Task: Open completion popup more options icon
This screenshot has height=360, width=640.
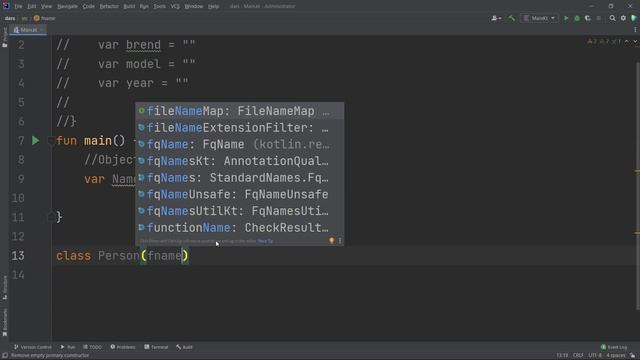Action: (x=340, y=241)
